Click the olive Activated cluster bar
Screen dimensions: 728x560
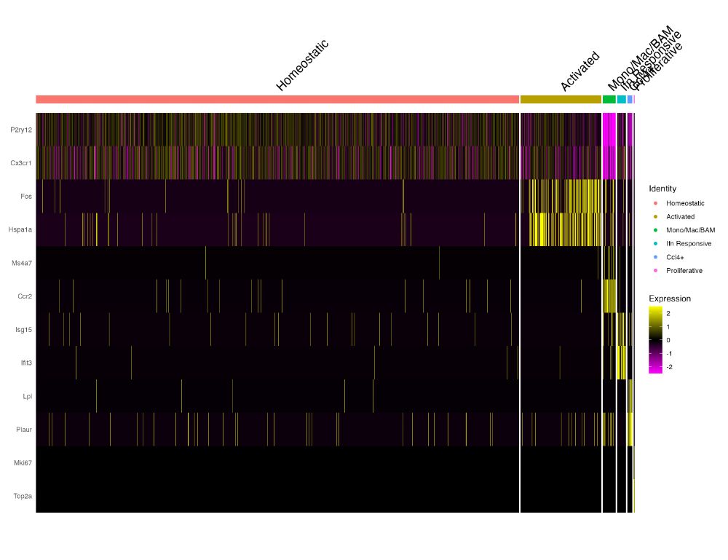(561, 99)
